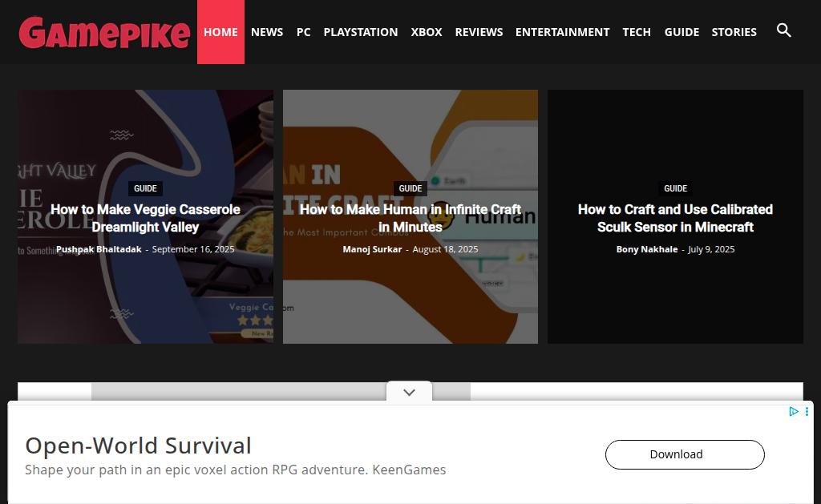Viewport: 821px width, 504px height.
Task: Click the August 18, 2025 date
Action: (446, 249)
